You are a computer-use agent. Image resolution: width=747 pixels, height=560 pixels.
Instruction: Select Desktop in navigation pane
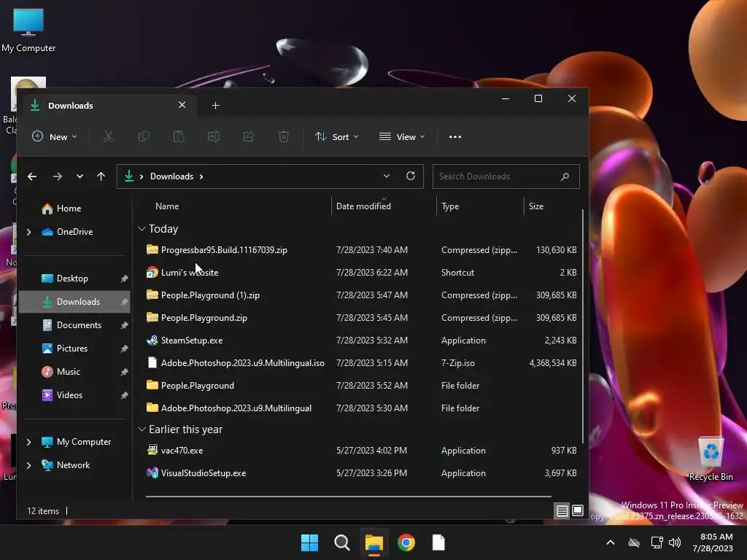74,278
